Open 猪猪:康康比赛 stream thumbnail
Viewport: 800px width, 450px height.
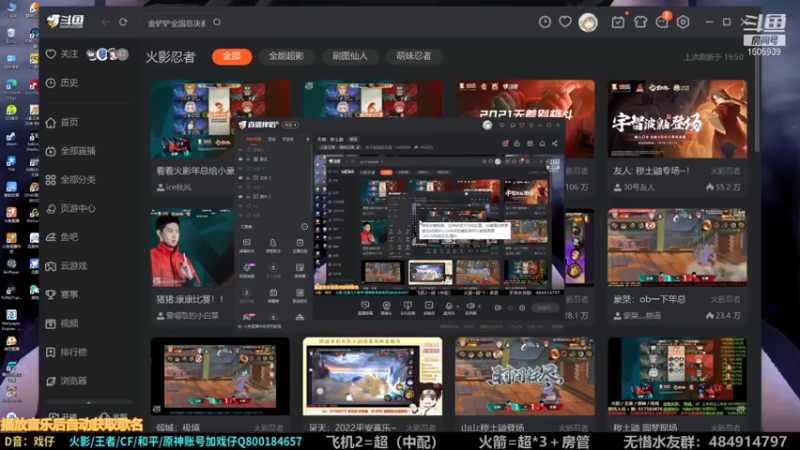click(193, 247)
